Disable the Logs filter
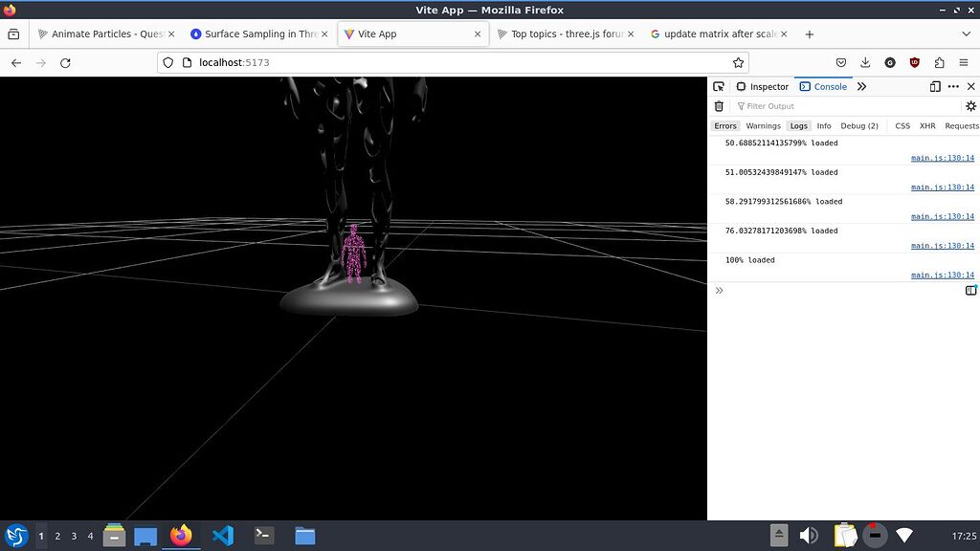The image size is (980, 551). coord(799,125)
